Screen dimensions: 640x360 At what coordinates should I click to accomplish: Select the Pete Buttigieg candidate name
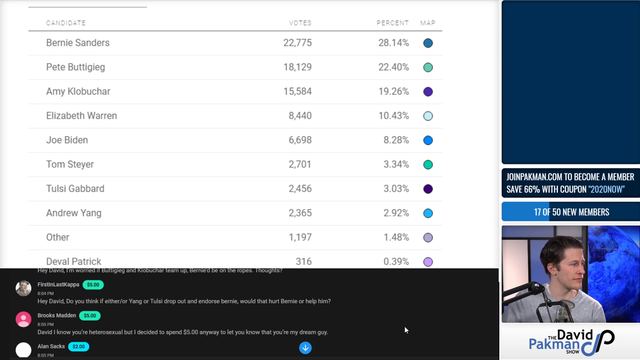[x=76, y=67]
